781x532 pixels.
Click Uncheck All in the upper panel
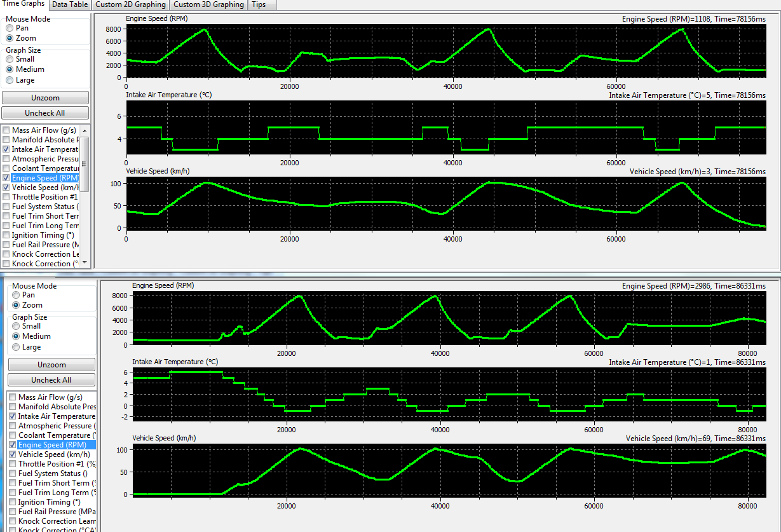pyautogui.click(x=44, y=113)
